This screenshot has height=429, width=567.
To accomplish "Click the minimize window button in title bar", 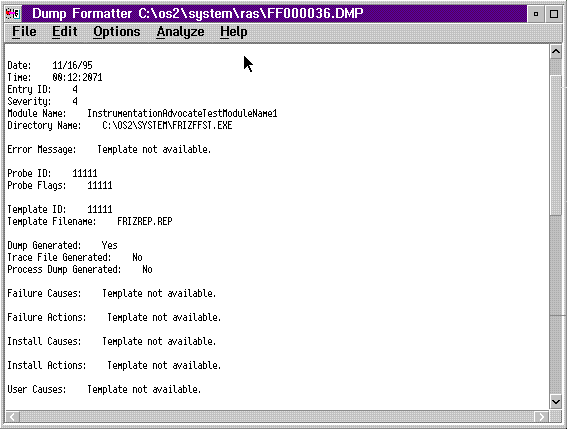I will (x=536, y=14).
